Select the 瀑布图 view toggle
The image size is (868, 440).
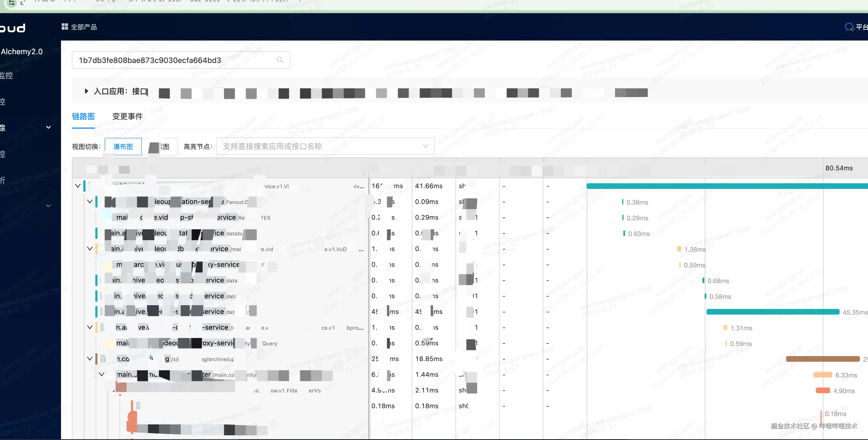point(123,146)
